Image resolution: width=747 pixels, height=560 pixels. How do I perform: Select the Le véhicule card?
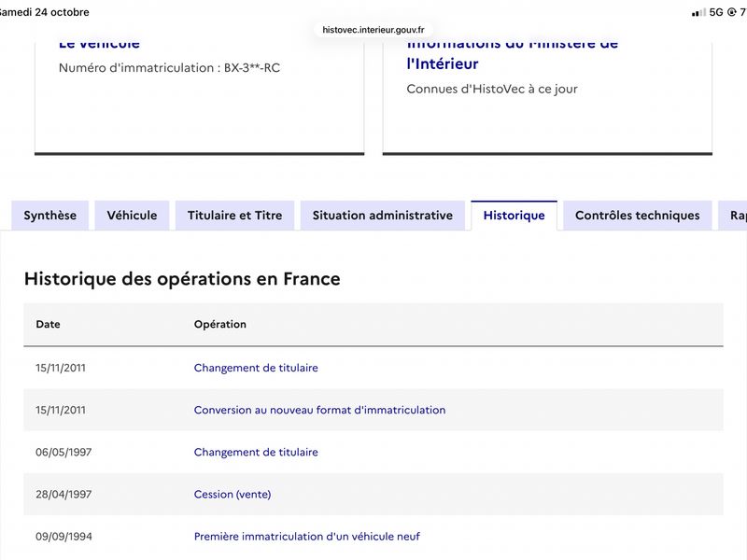tap(200, 98)
